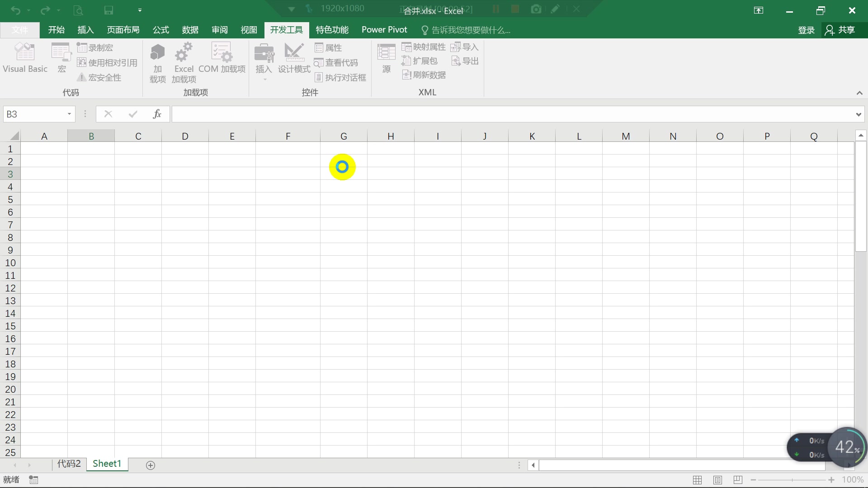This screenshot has width=868, height=488.
Task: Open the Visual Basic editor
Action: (25, 57)
